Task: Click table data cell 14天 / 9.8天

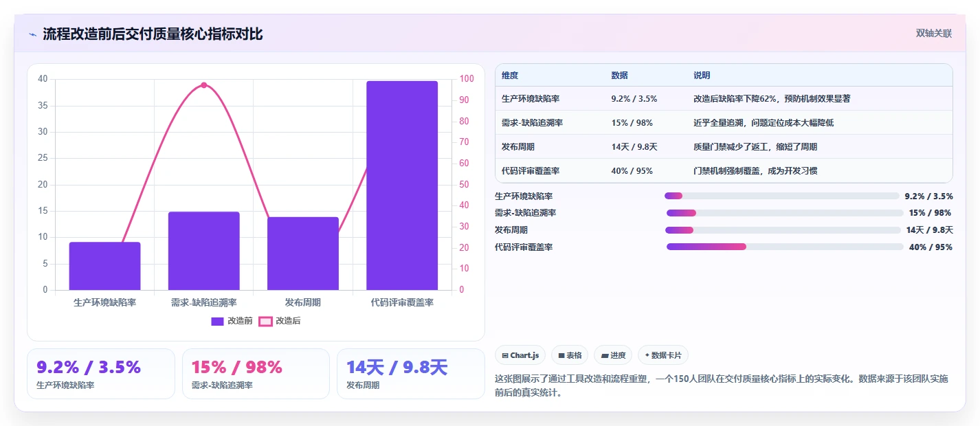Action: pos(634,147)
